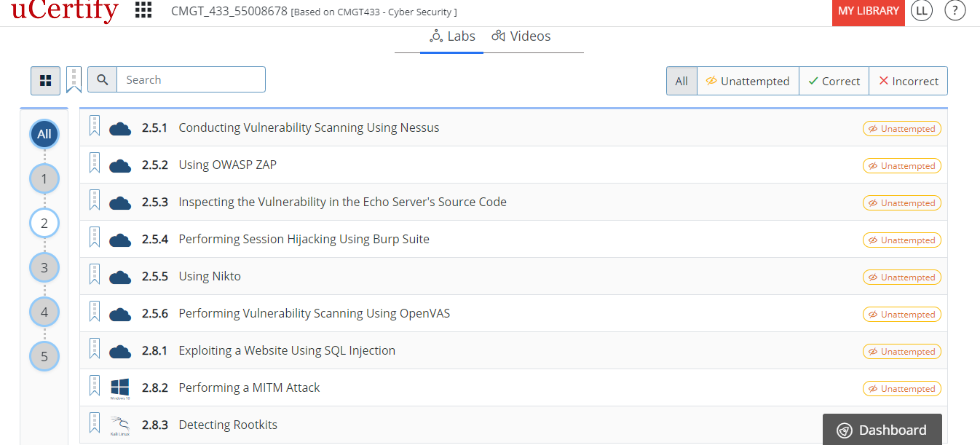Click the search magnifier icon

(103, 80)
